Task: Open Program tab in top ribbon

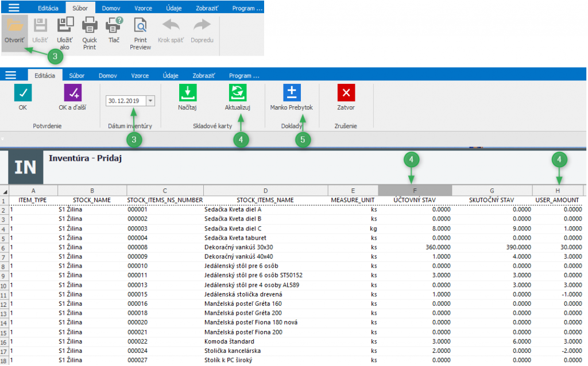Action: click(x=247, y=8)
